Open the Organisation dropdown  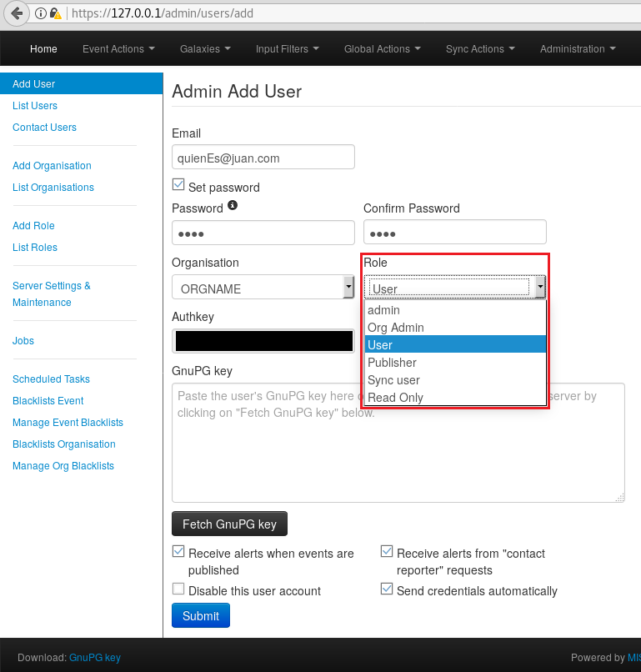263,288
